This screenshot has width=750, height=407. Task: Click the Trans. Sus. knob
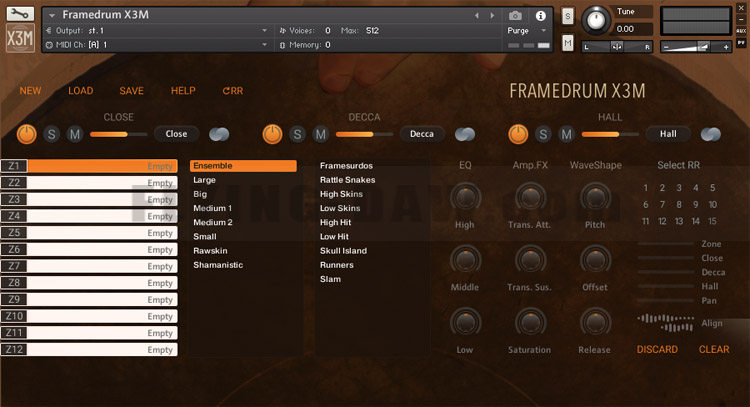[x=530, y=260]
